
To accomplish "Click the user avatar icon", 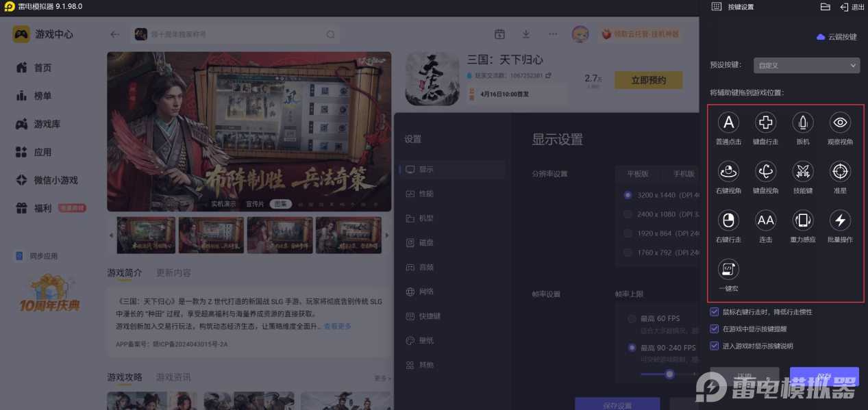I will coord(581,34).
